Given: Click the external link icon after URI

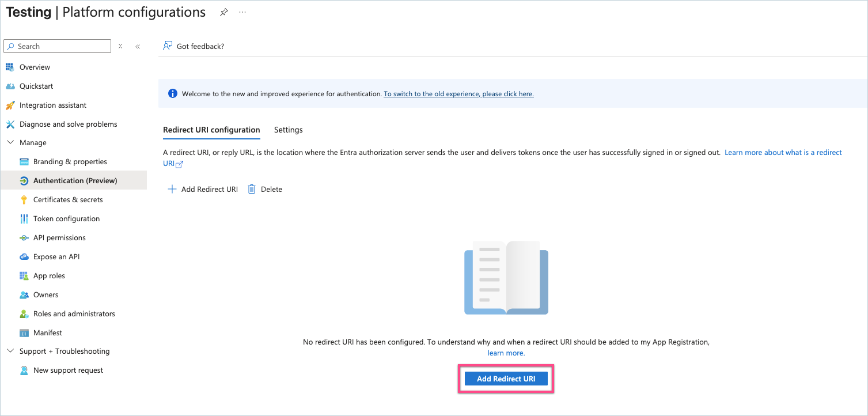Looking at the screenshot, I should [x=180, y=164].
